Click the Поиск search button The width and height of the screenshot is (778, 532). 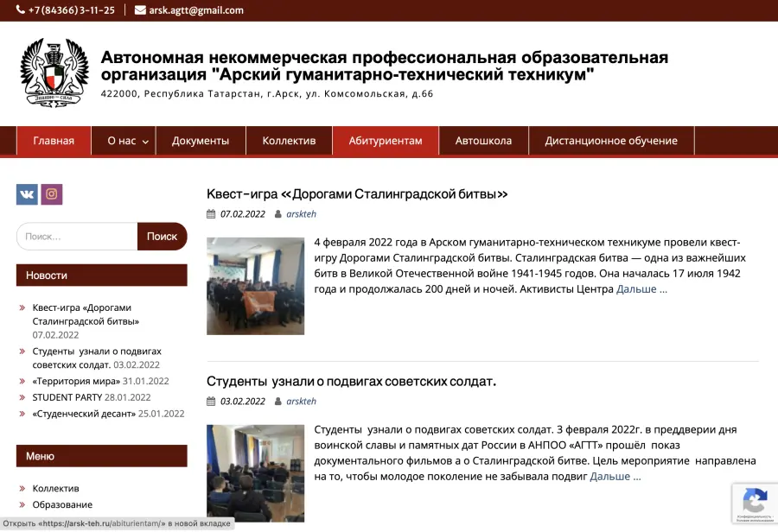click(163, 237)
